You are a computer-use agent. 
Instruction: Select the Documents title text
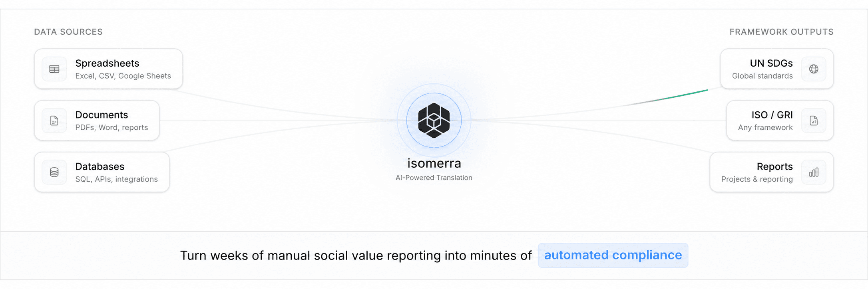102,115
